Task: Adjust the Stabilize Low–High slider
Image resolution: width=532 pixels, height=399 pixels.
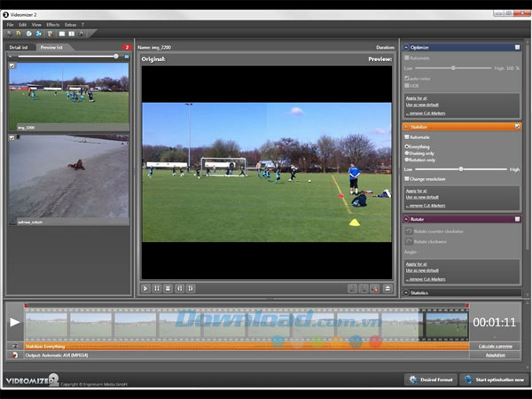Action: (x=460, y=168)
